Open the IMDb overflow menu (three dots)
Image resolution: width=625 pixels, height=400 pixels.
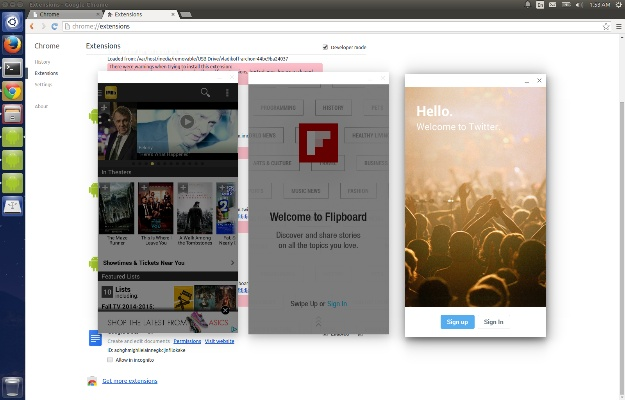click(x=227, y=93)
